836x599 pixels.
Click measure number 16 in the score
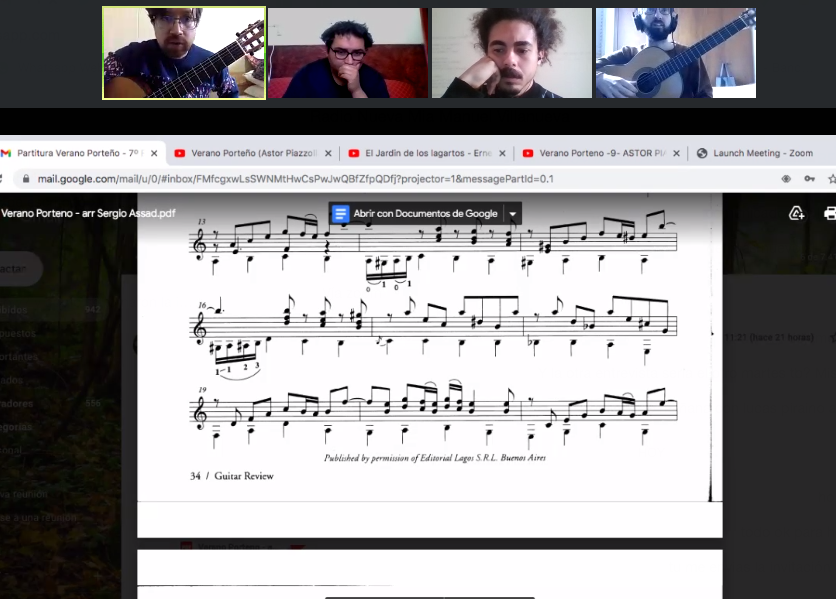(202, 305)
